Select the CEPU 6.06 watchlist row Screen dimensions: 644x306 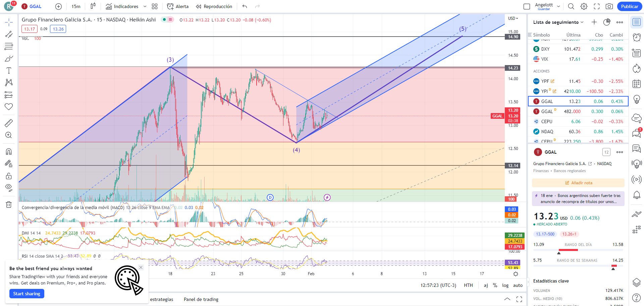click(x=578, y=121)
